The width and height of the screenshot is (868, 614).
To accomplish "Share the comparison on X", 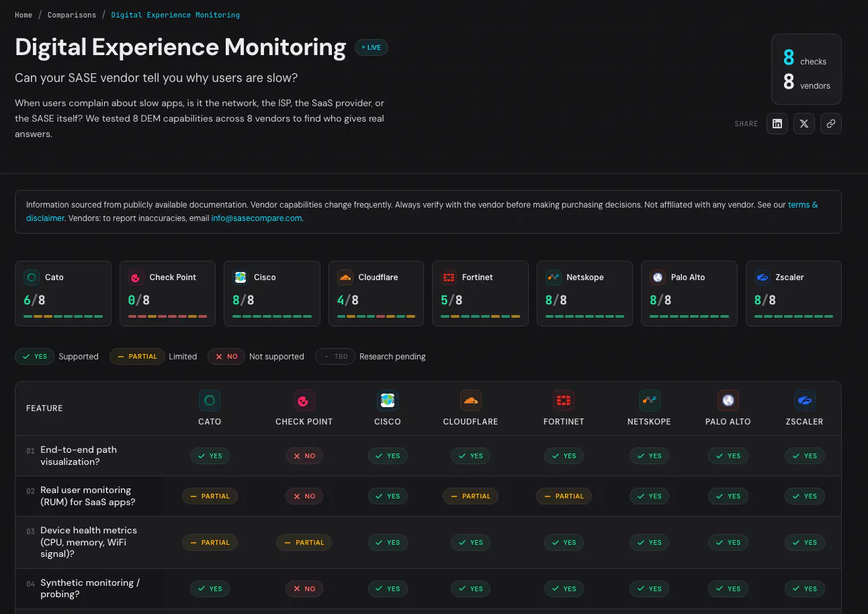I will point(804,124).
